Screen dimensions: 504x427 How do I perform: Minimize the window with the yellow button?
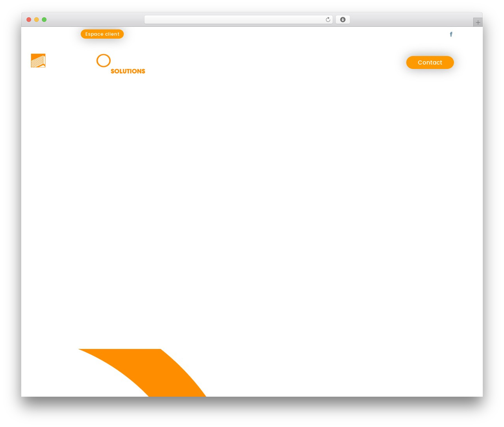(x=37, y=20)
